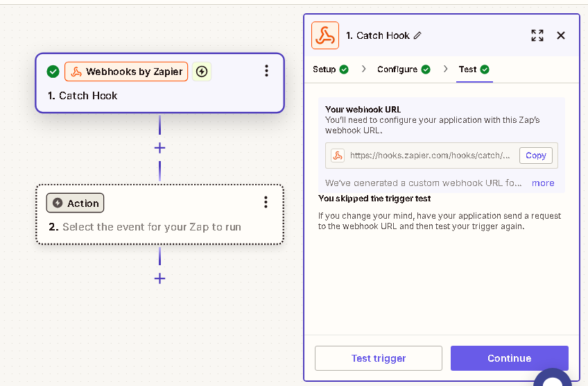
Task: Select the Action step card
Action: click(159, 215)
